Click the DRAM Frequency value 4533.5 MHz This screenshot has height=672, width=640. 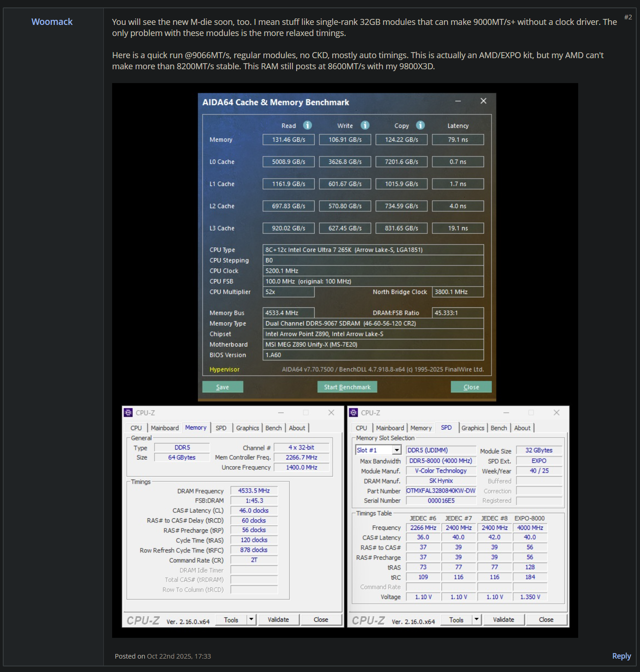254,491
